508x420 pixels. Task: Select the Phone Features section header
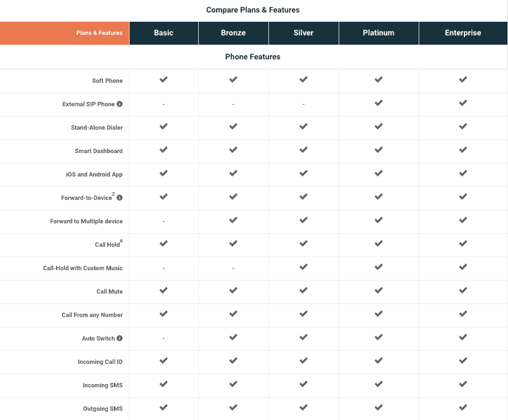point(253,57)
